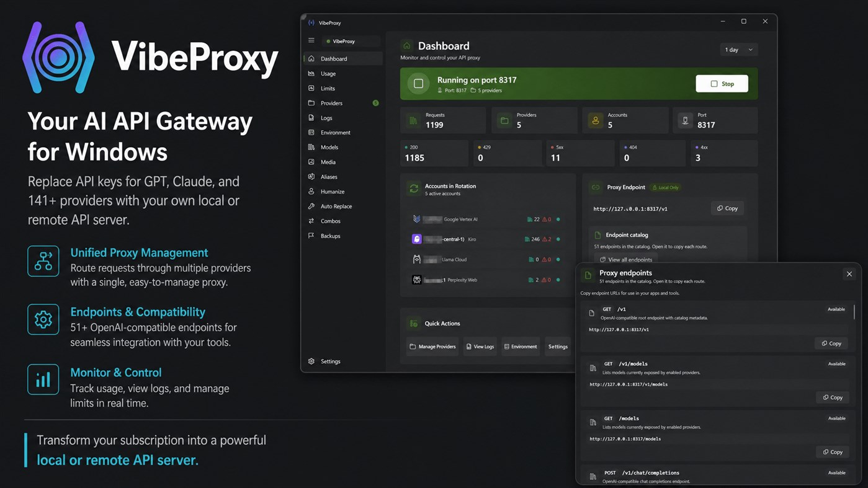The width and height of the screenshot is (868, 488).
Task: Copy the proxy endpoint URL
Action: click(727, 208)
